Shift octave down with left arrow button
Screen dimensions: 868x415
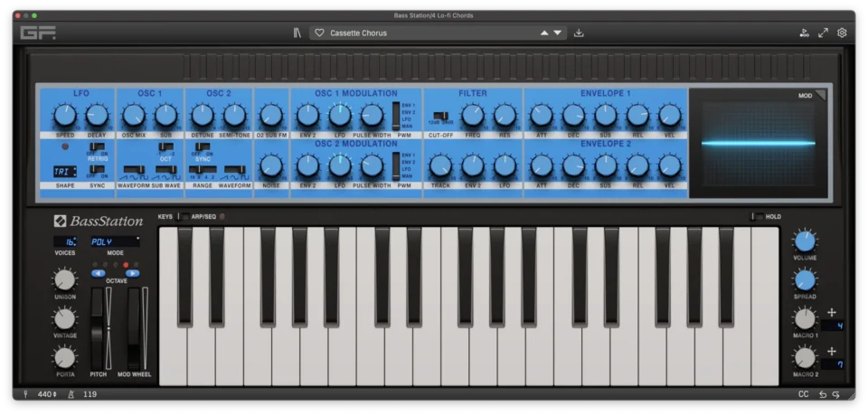[98, 273]
